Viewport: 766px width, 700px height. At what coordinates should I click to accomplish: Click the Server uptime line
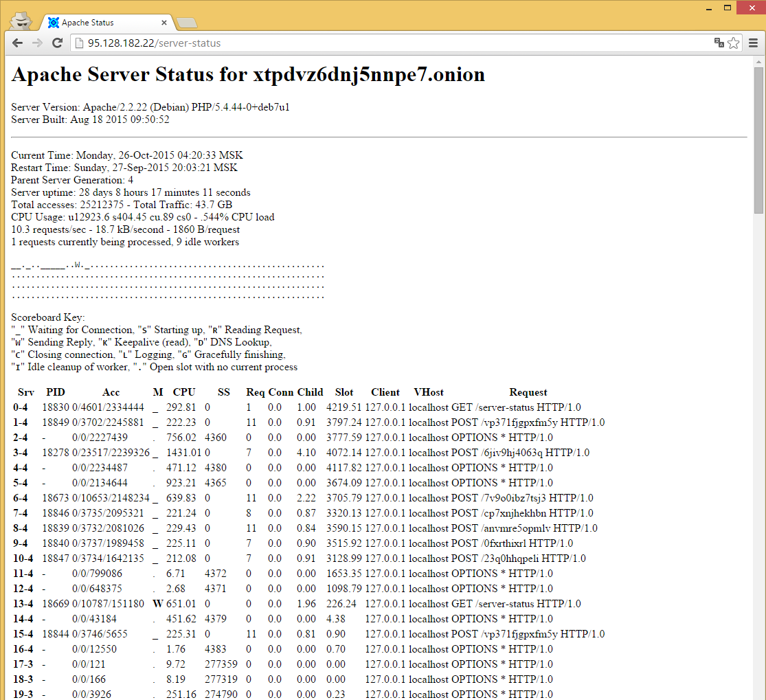(x=131, y=192)
